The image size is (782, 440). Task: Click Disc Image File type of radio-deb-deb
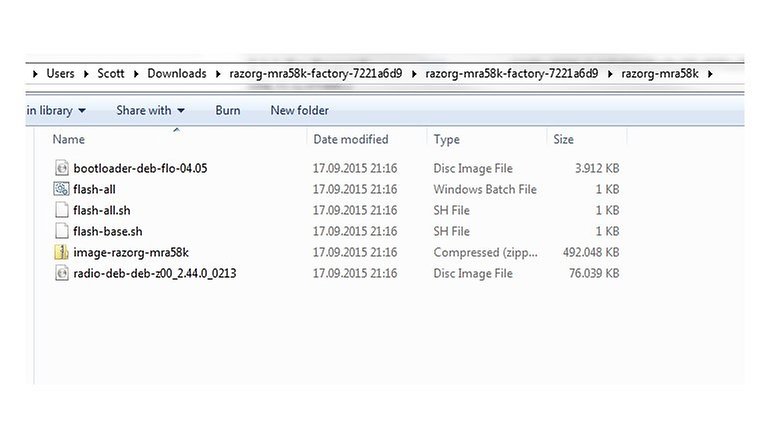point(473,273)
